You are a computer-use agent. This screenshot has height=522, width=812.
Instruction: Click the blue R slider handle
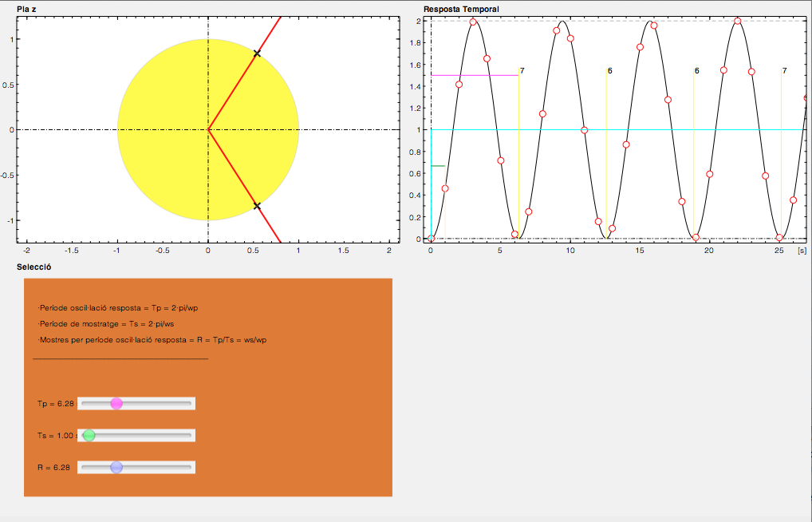[116, 468]
